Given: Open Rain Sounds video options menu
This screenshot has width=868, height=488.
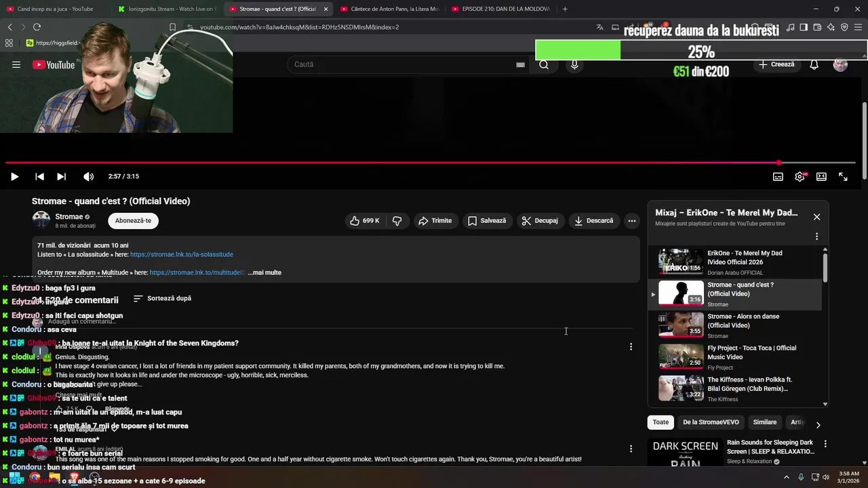Looking at the screenshot, I should point(825,444).
